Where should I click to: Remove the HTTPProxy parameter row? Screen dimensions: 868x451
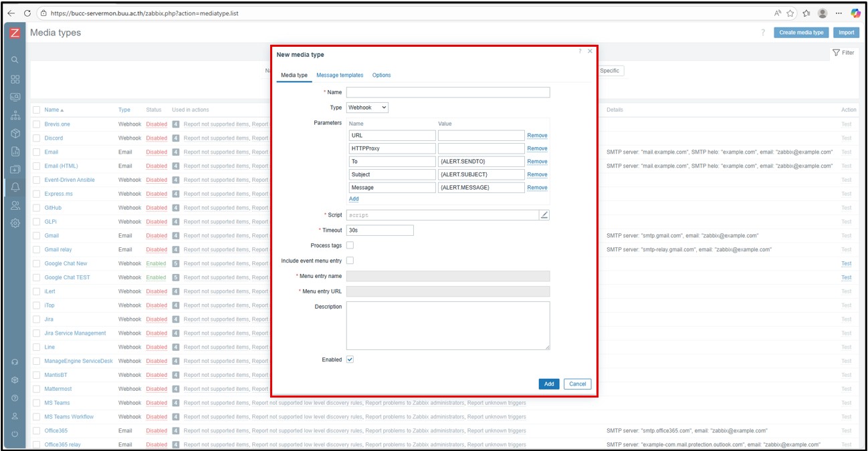[x=537, y=148]
